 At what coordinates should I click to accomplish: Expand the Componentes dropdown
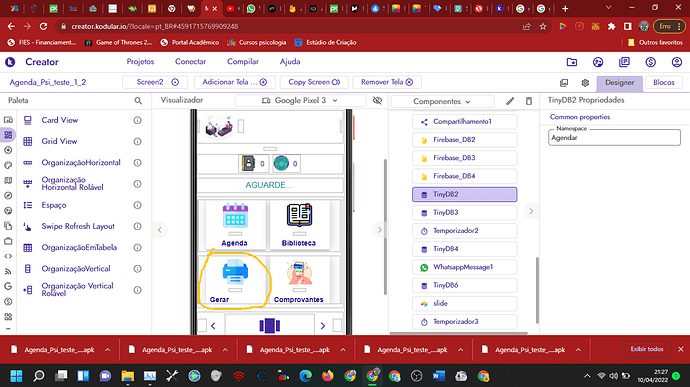442,101
